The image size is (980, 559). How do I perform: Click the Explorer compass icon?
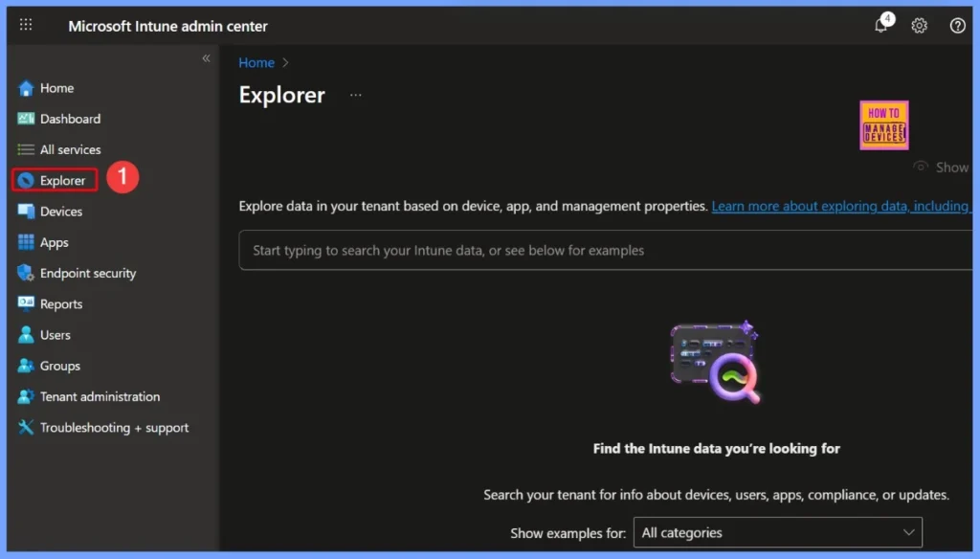(26, 181)
